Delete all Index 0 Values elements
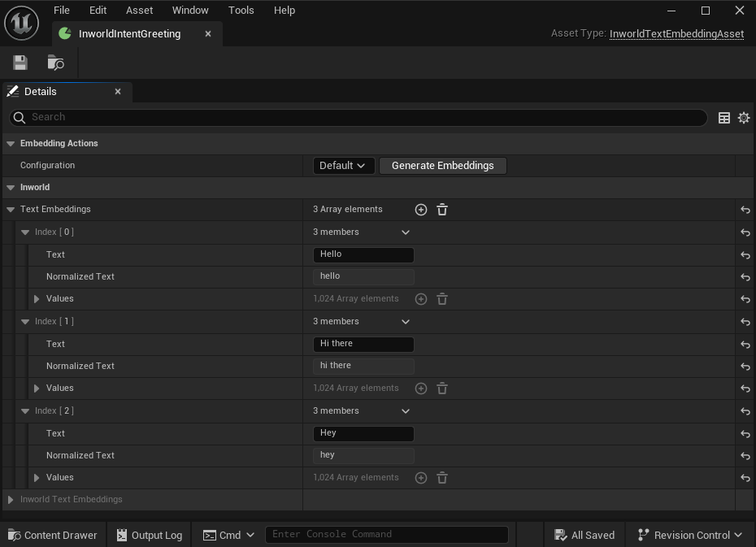The image size is (756, 547). pyautogui.click(x=442, y=299)
